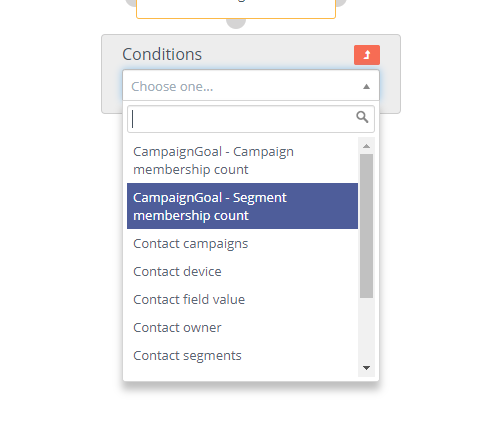487x424 pixels.
Task: Click the scrollbar track below the thumb
Action: (366, 329)
